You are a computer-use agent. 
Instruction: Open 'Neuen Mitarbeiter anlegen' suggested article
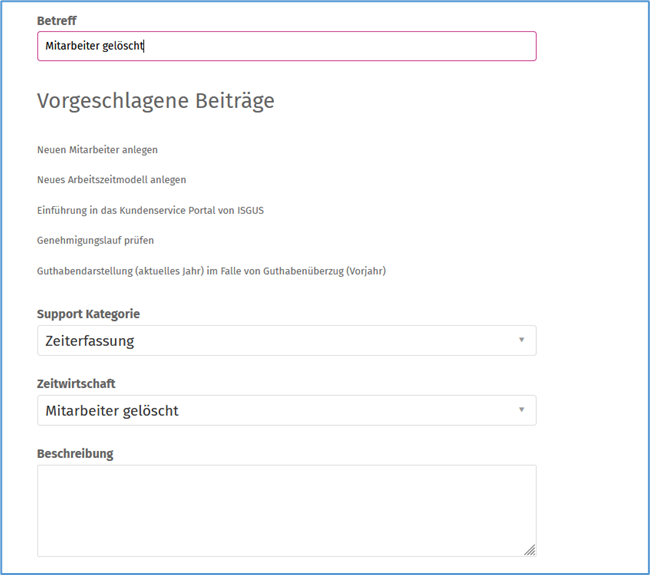coord(97,150)
